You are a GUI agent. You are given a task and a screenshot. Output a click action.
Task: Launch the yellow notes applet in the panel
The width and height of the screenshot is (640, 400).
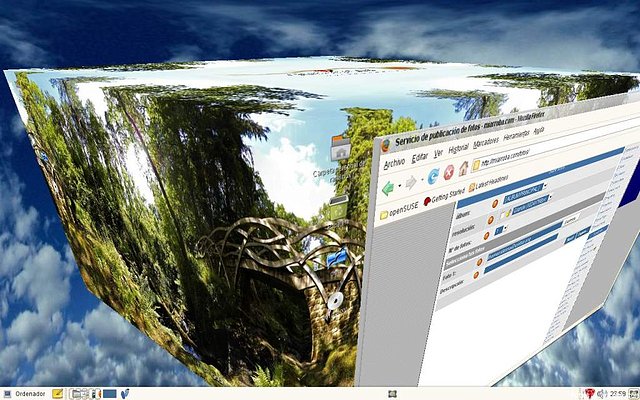(57, 394)
